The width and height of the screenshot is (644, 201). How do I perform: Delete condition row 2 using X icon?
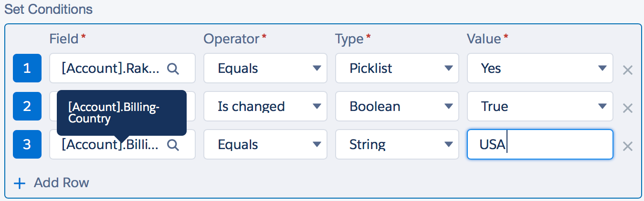click(628, 108)
